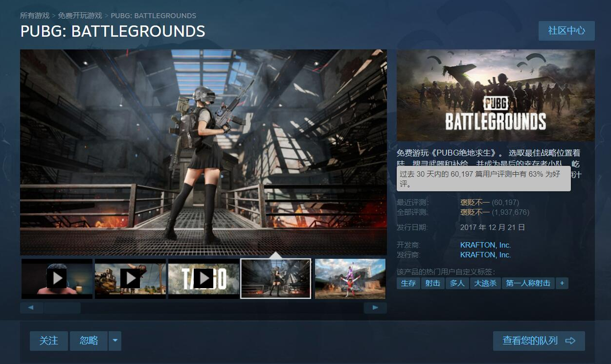The width and height of the screenshot is (611, 364).
Task: Click the main large screenshot
Action: (204, 152)
